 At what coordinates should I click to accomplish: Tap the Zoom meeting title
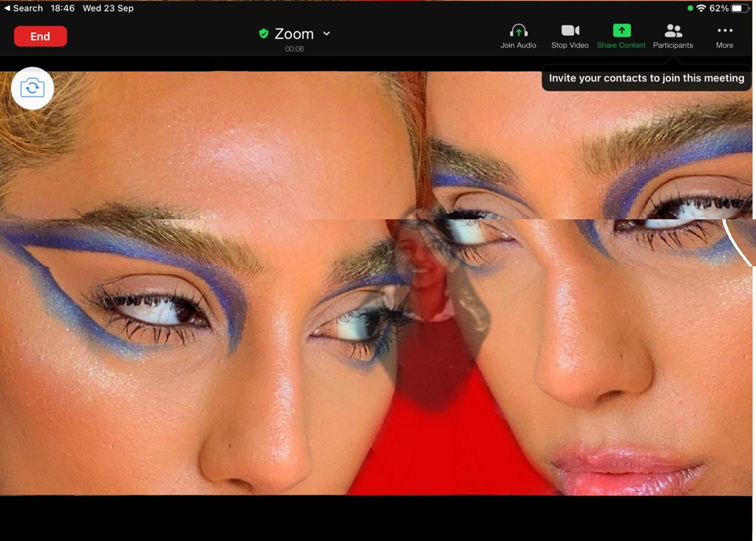(294, 33)
